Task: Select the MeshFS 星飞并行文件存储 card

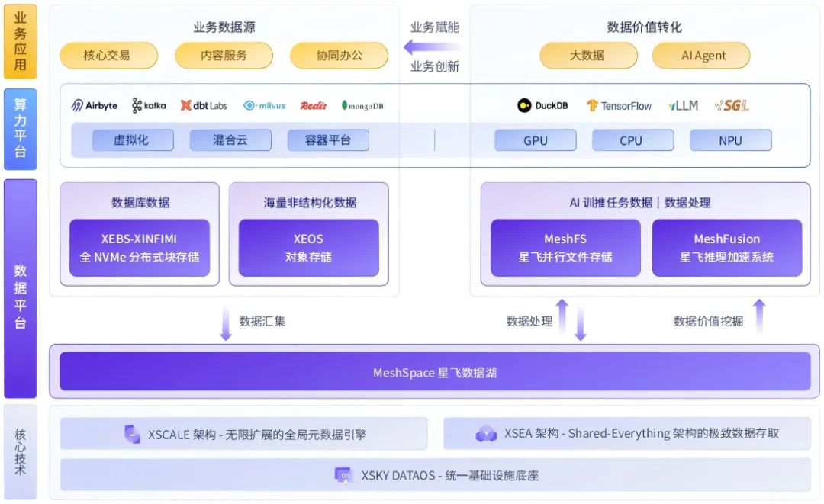Action: coord(565,248)
